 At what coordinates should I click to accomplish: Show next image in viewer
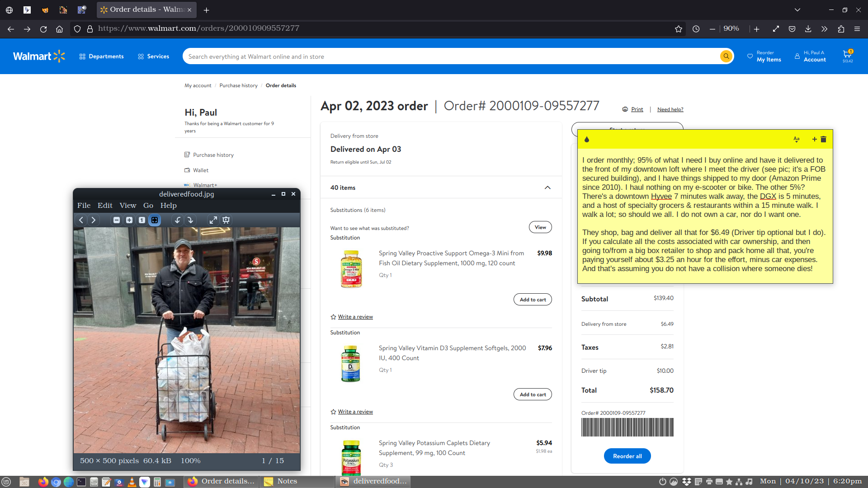[x=94, y=220]
